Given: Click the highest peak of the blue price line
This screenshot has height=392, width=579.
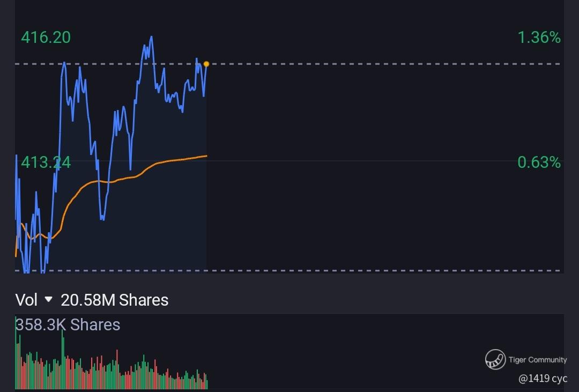Looking at the screenshot, I should [152, 37].
